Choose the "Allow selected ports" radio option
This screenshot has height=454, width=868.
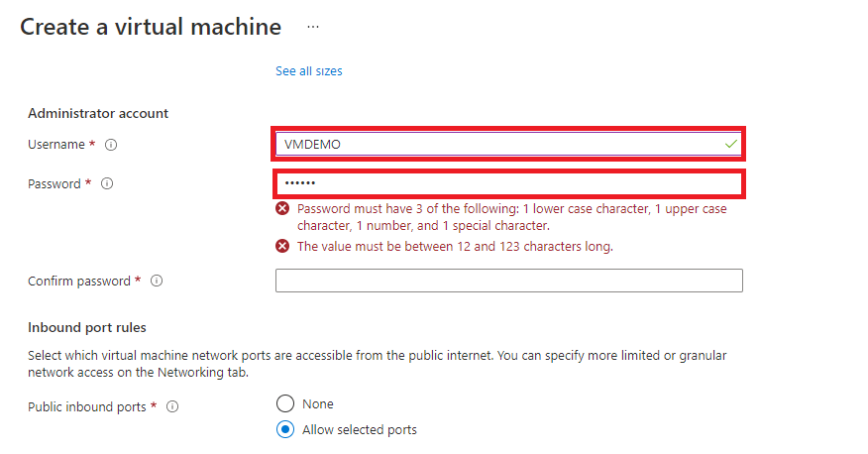point(285,429)
